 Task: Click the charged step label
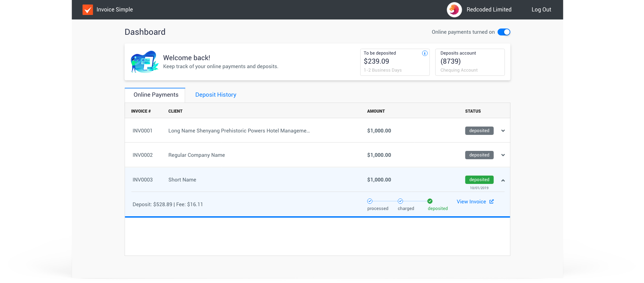click(x=406, y=209)
